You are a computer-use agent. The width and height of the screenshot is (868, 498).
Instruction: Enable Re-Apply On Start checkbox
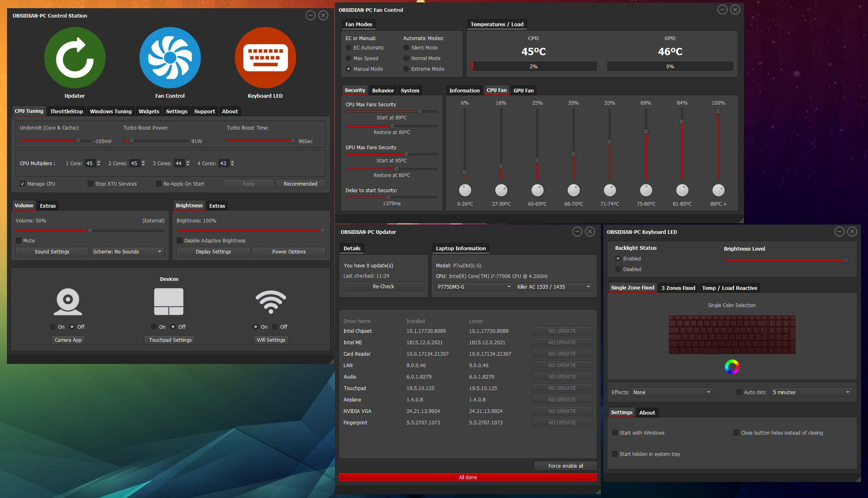coord(159,184)
